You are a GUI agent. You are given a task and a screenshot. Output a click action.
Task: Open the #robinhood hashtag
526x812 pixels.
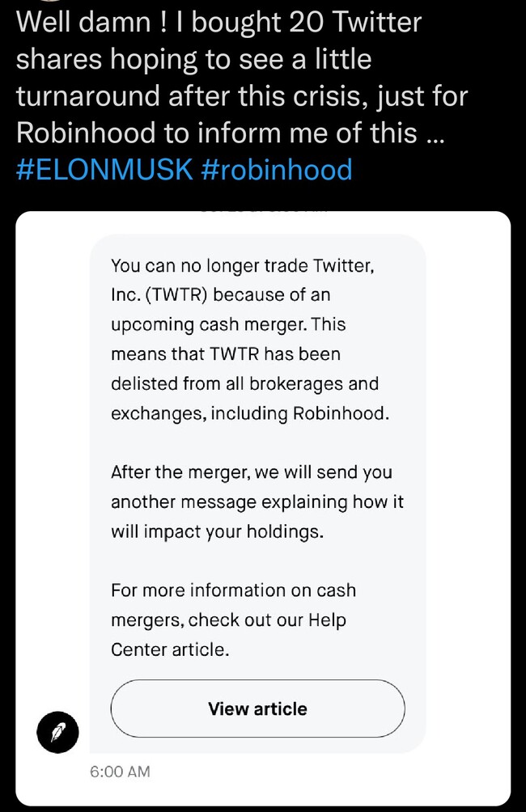pyautogui.click(x=276, y=169)
